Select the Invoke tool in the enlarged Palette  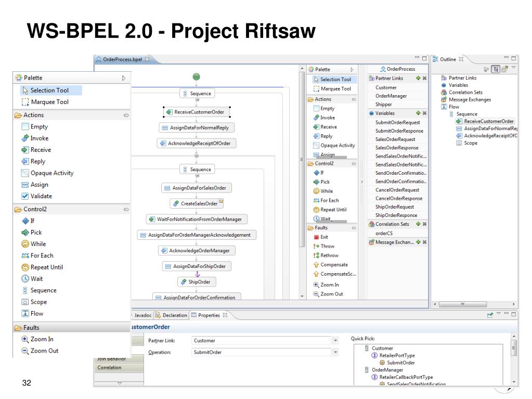point(35,138)
